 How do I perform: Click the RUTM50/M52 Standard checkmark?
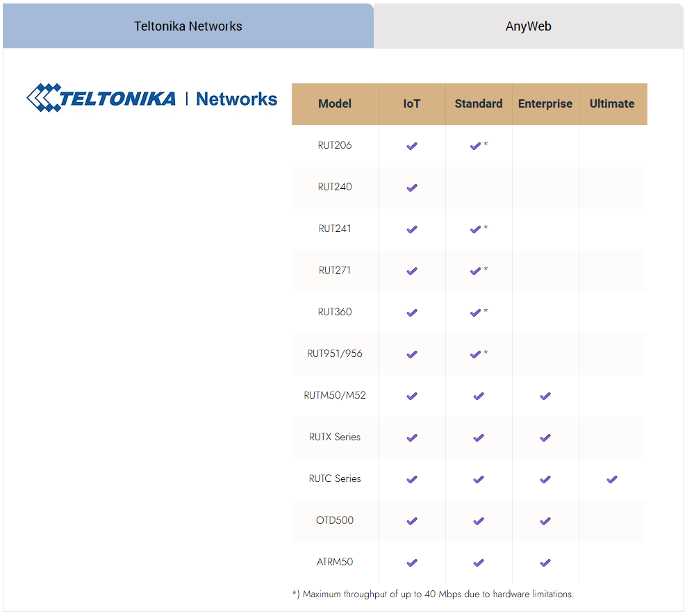coord(479,396)
